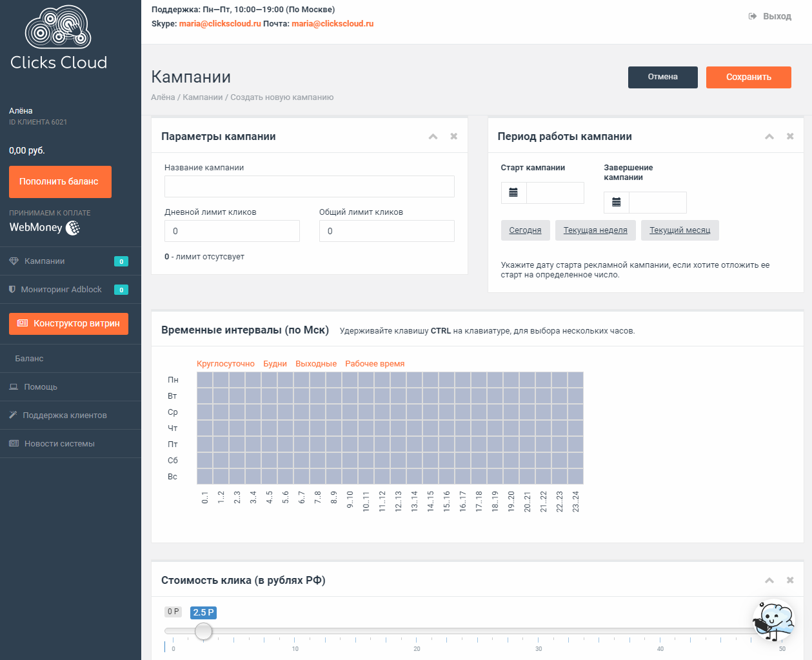812x660 pixels.
Task: Click the click cost slider handle
Action: 203,631
